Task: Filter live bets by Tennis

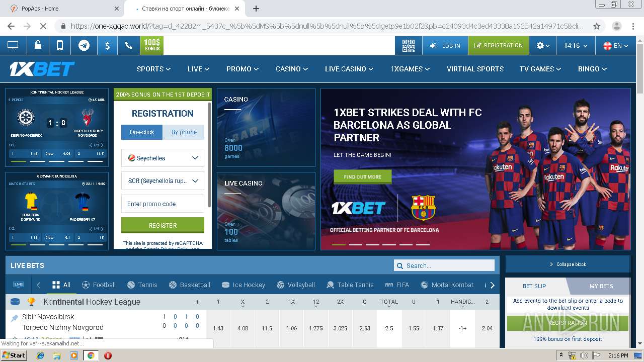Action: [x=142, y=285]
